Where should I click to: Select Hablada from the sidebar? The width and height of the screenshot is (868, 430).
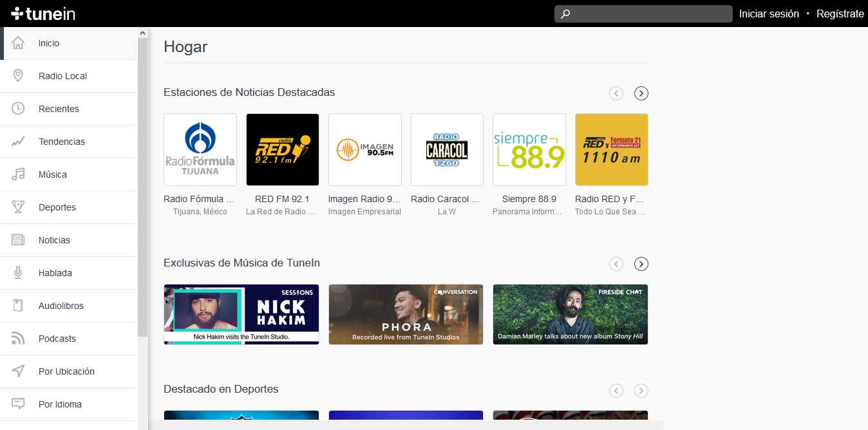tap(69, 273)
